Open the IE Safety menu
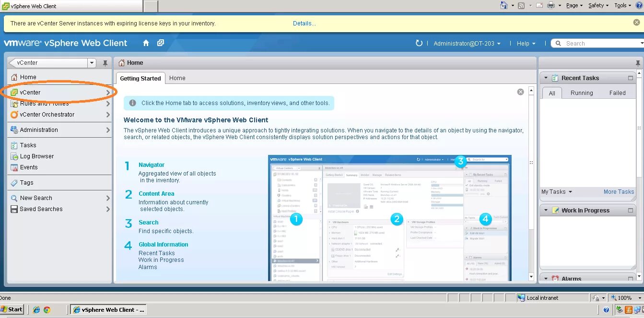644x318 pixels. pyautogui.click(x=598, y=5)
